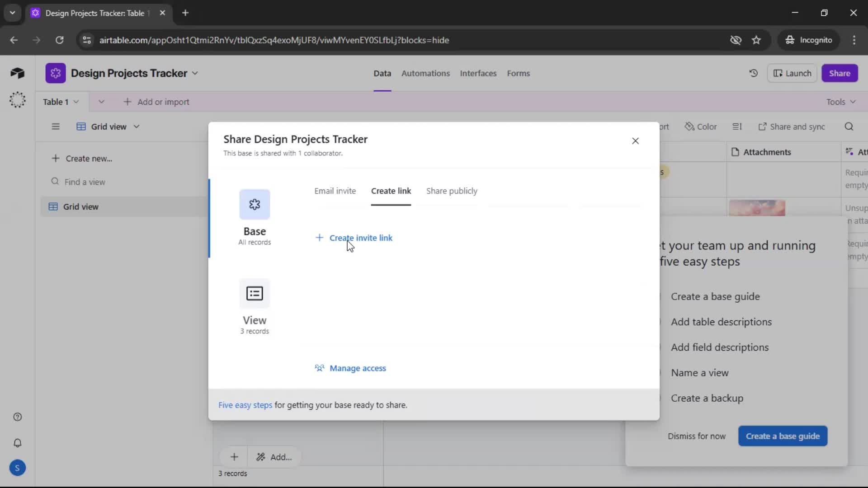868x488 pixels.
Task: Open base history clock icon
Action: (753, 73)
